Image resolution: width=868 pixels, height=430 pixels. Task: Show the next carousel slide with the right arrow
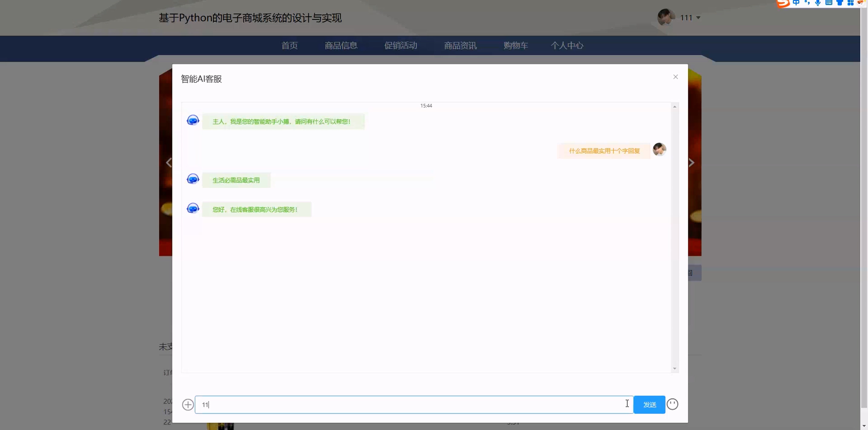(x=691, y=163)
